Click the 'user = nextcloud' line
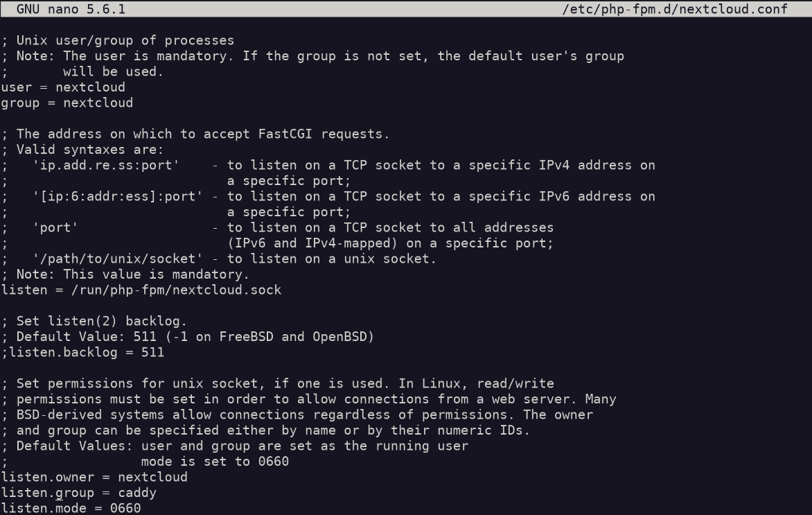 [x=63, y=87]
